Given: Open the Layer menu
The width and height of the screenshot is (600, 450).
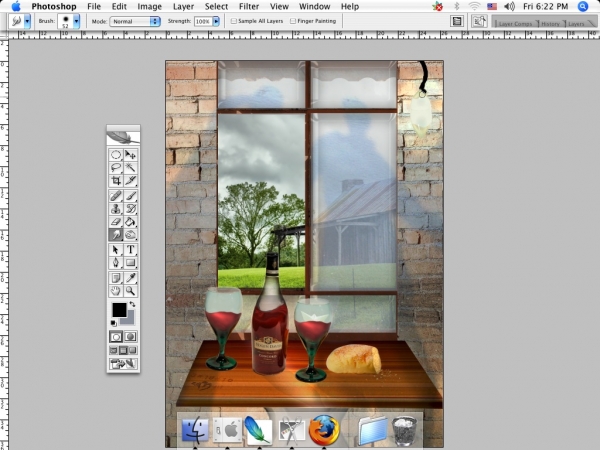Looking at the screenshot, I should 183,7.
